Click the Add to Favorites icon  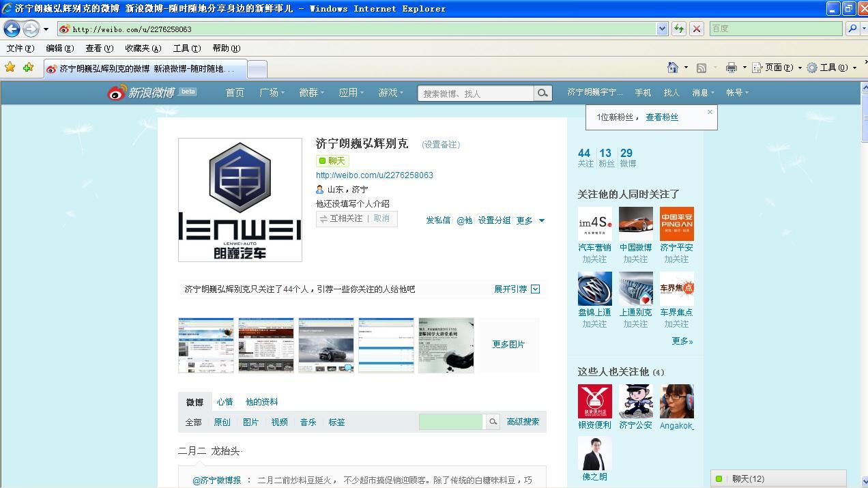click(x=28, y=68)
